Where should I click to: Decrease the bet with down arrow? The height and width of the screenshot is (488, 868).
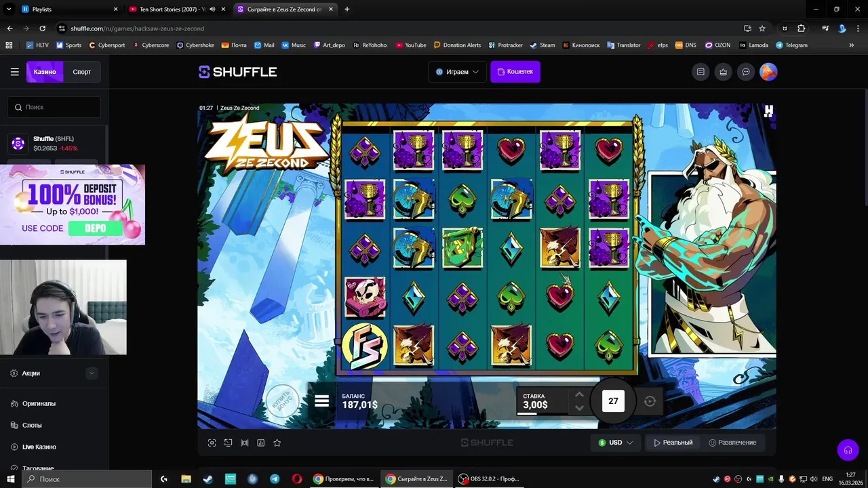[x=579, y=408]
